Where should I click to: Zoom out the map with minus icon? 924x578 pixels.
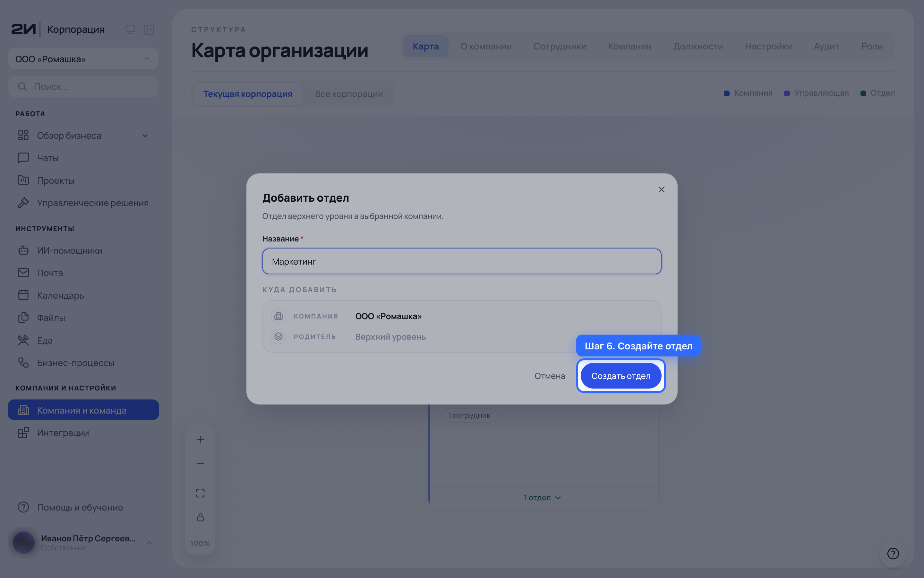click(x=201, y=463)
